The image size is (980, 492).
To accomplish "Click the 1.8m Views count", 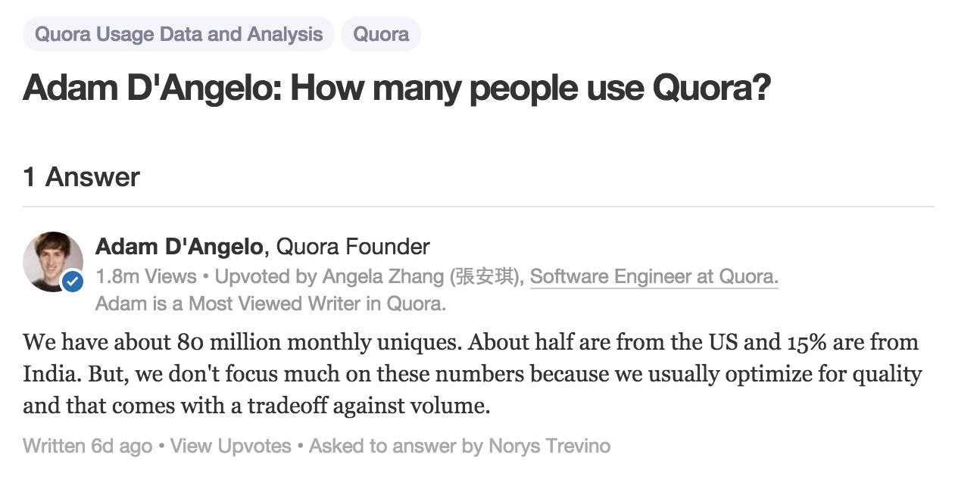I will click(x=145, y=276).
